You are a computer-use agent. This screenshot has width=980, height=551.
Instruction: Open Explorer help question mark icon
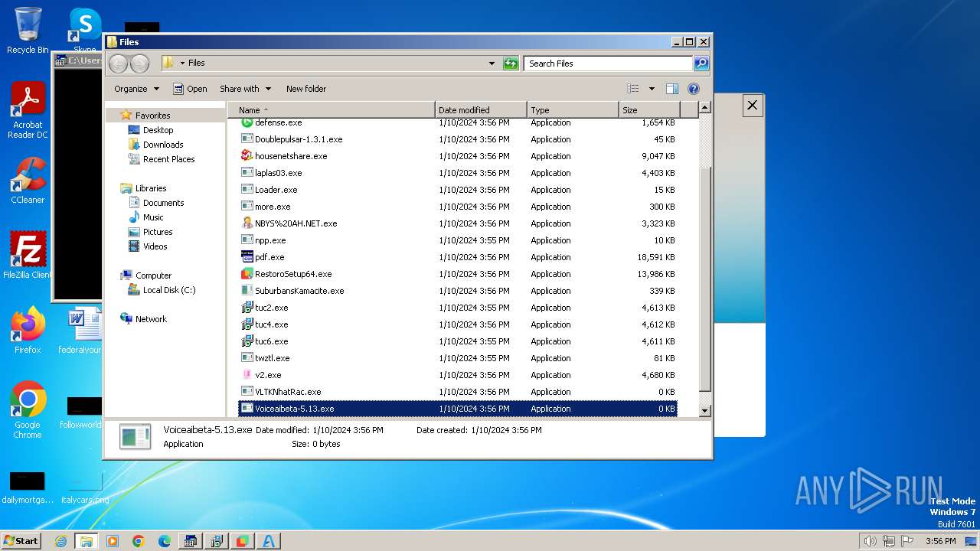click(x=694, y=89)
